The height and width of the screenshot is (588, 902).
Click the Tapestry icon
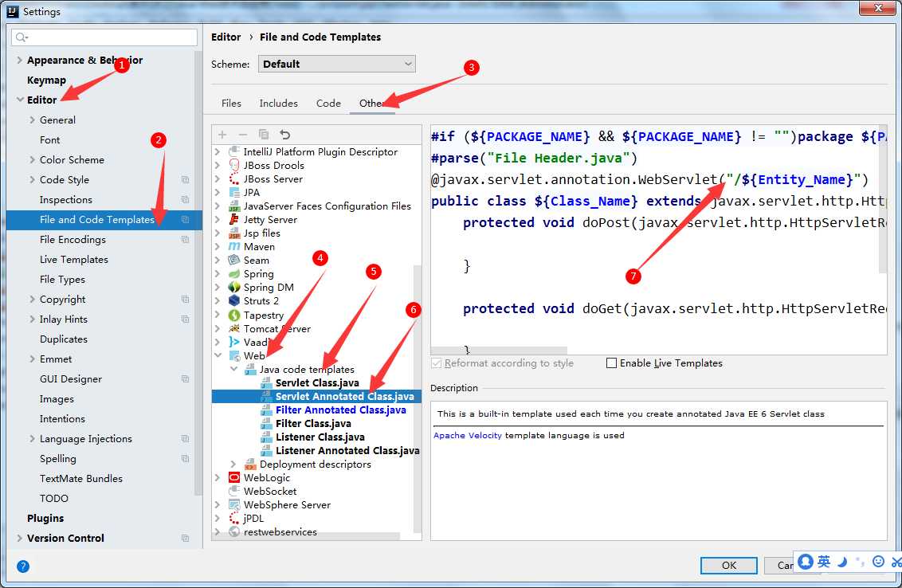[234, 316]
